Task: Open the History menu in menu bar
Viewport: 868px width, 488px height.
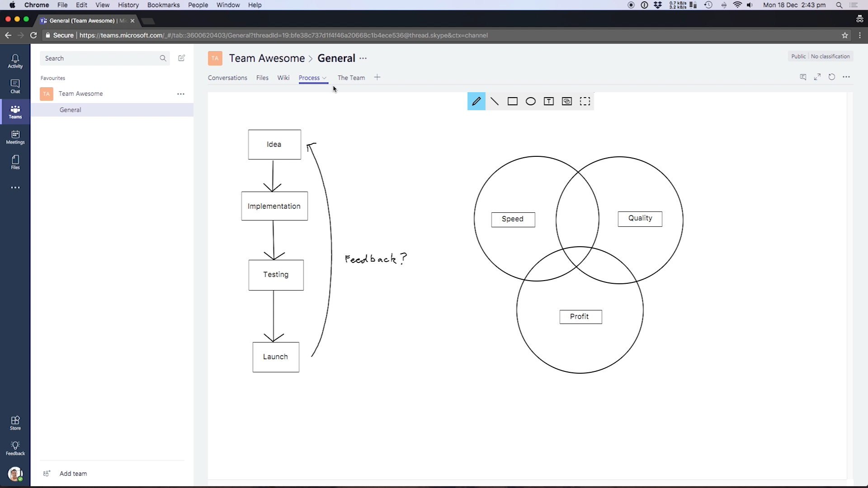Action: click(x=128, y=5)
